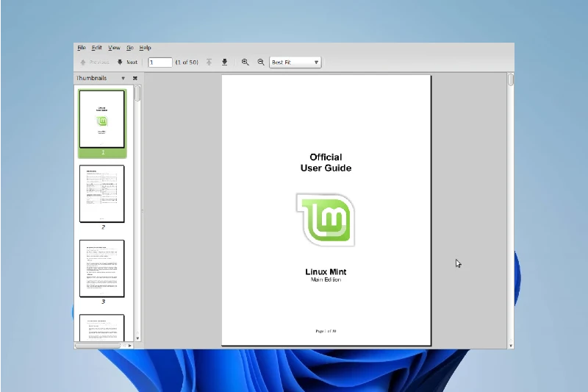Expand the Thumbnails sidebar selector arrow
Viewport: 588px width, 392px height.
pyautogui.click(x=123, y=79)
